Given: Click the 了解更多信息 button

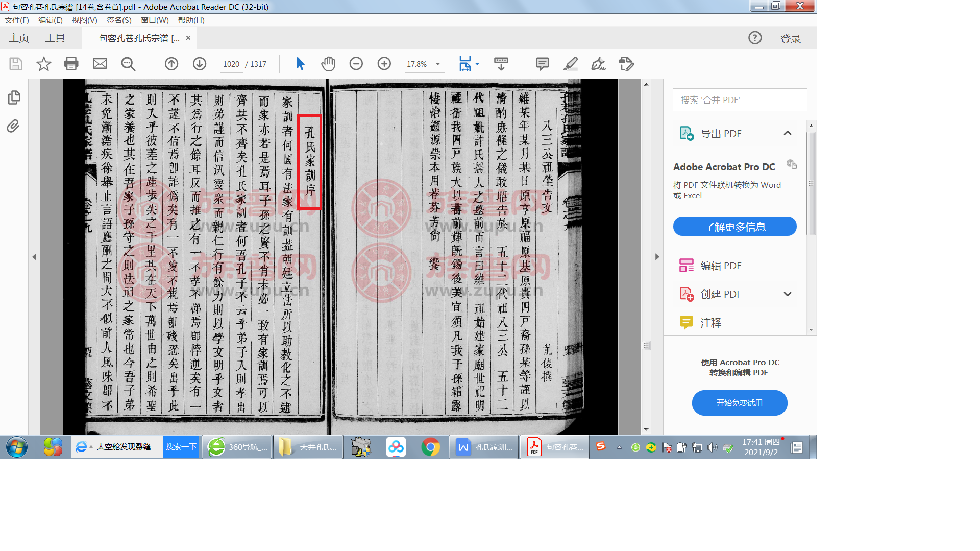Looking at the screenshot, I should 734,227.
